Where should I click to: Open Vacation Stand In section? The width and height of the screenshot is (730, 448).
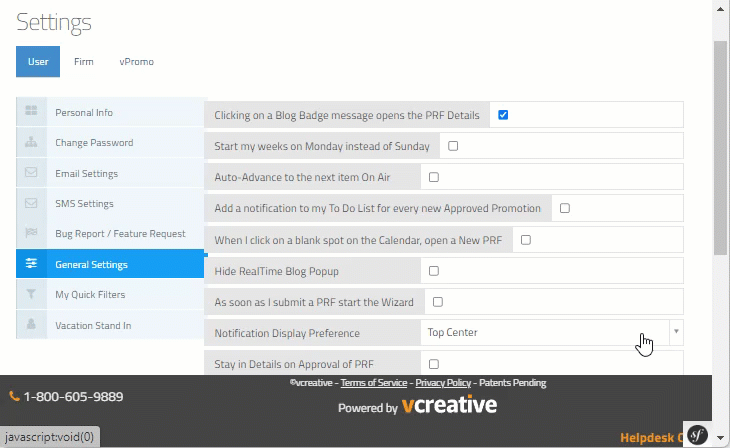[x=110, y=325]
